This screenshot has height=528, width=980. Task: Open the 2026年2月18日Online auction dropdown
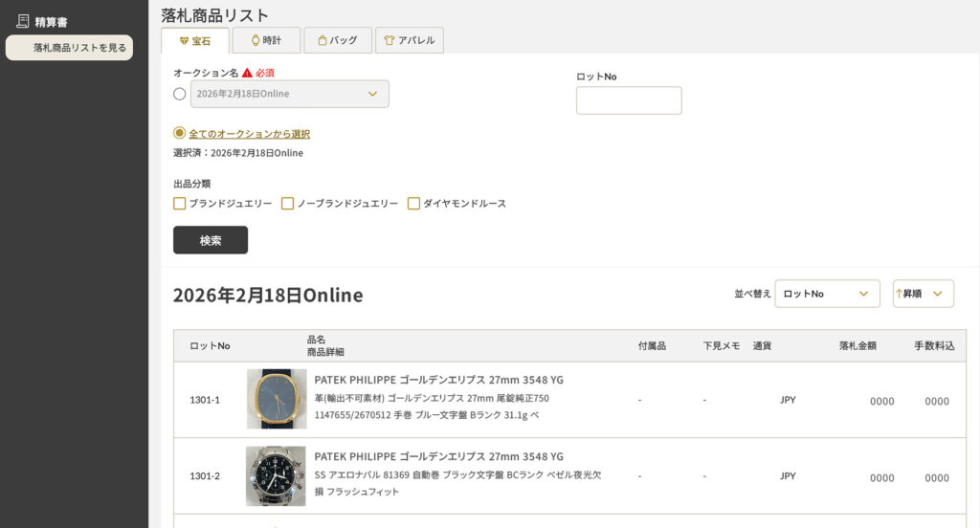tap(290, 94)
